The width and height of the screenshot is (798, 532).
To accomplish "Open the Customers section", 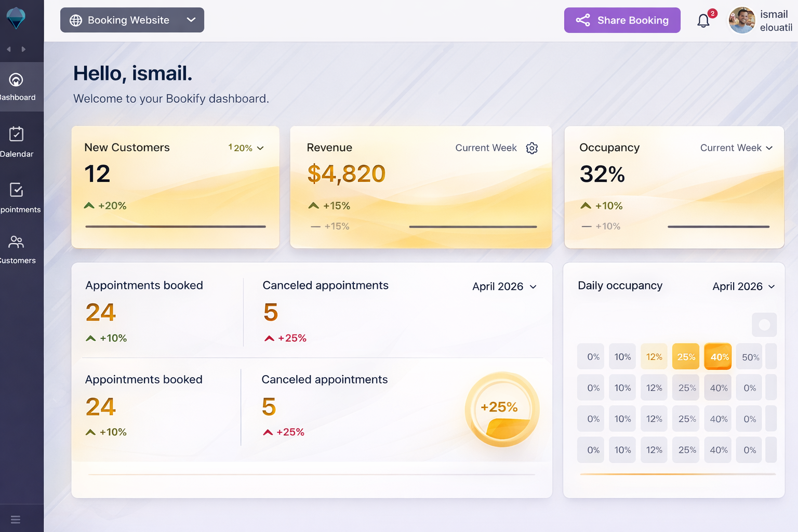I will 17,248.
